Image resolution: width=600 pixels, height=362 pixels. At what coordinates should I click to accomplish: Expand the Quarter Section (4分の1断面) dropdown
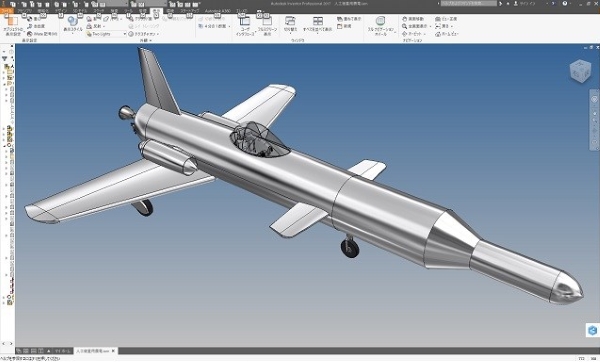tap(214, 26)
